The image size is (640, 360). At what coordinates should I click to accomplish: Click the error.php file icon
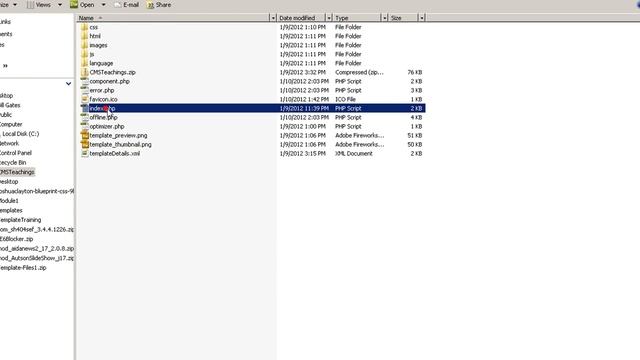click(x=84, y=90)
